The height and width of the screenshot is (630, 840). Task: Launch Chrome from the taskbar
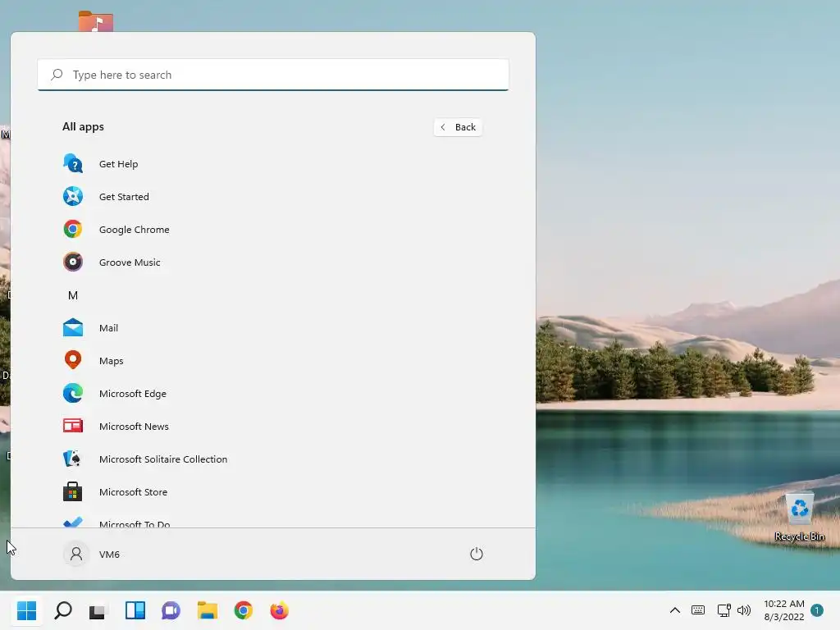[x=243, y=610]
